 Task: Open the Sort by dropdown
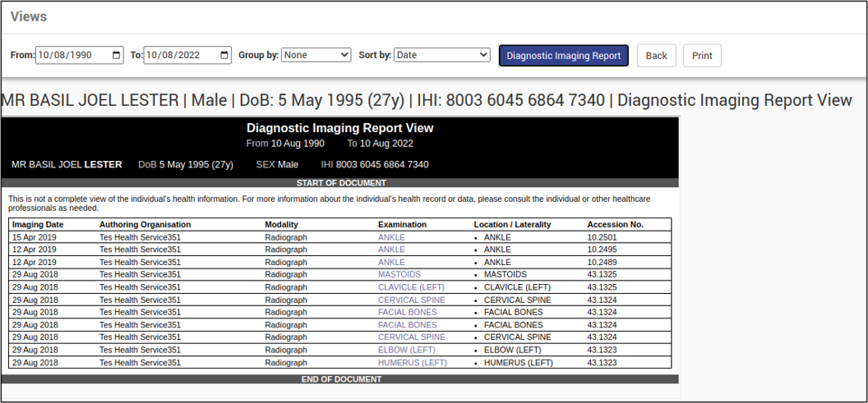tap(442, 55)
